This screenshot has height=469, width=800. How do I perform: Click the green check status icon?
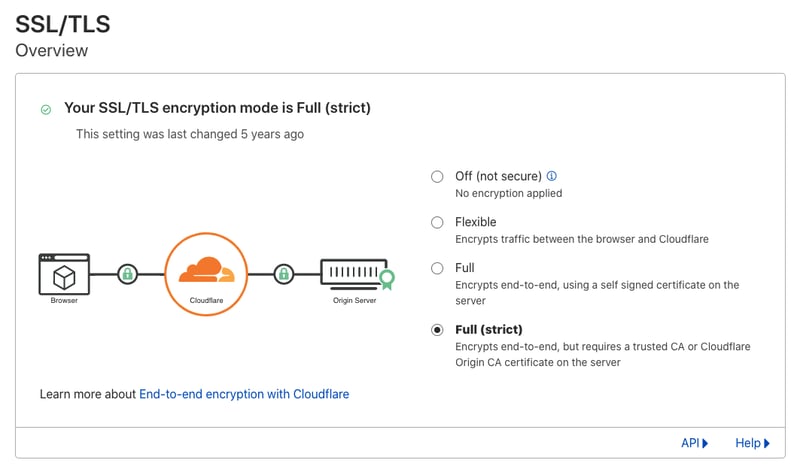pos(45,109)
